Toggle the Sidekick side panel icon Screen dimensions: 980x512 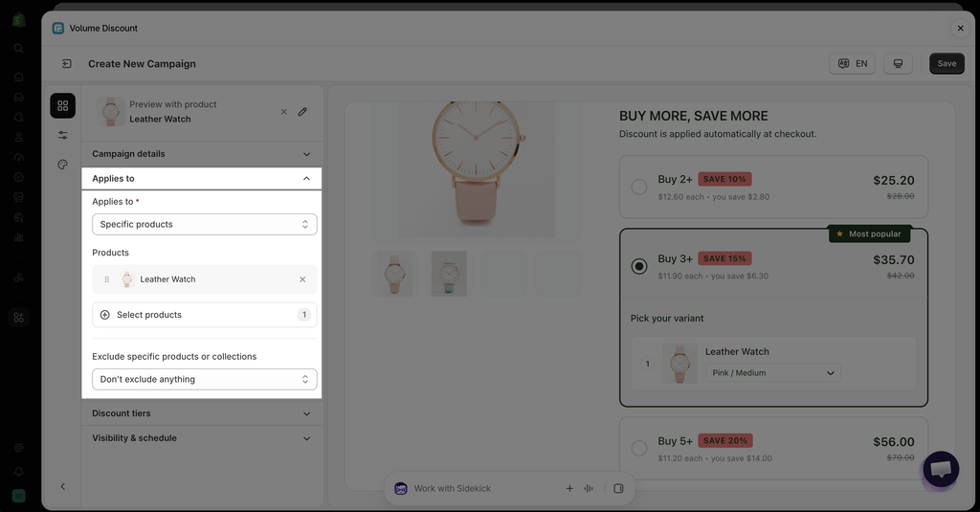[x=619, y=488]
